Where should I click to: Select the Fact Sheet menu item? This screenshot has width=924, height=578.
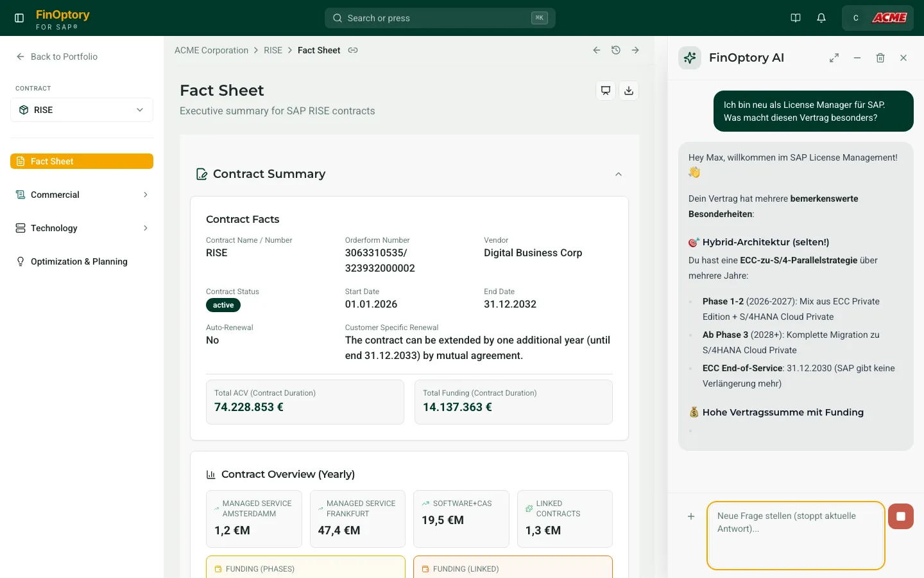(81, 161)
